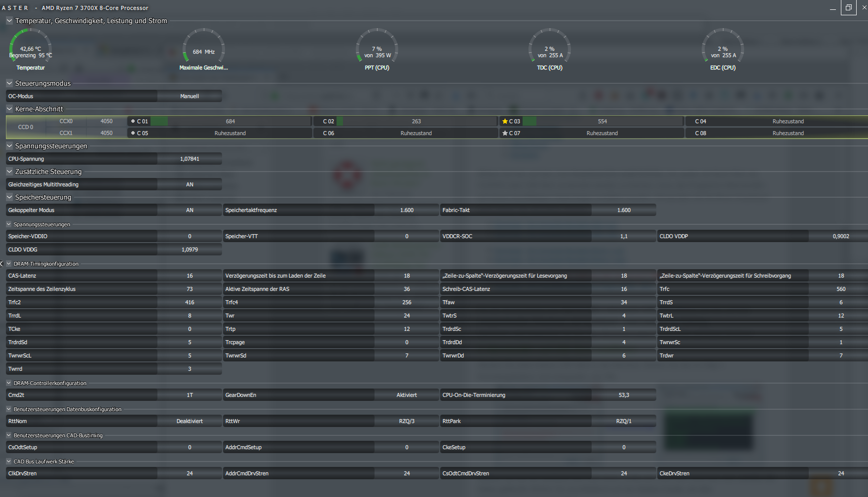Click the Twrrd value 3
Screen dimensions: 868x497
pyautogui.click(x=189, y=369)
